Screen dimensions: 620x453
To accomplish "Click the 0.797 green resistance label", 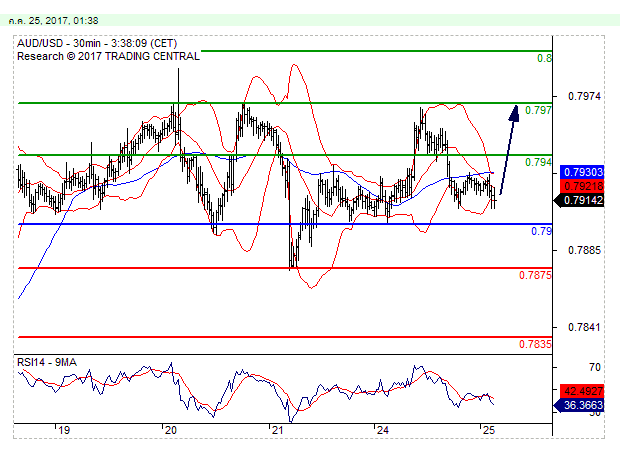I will pos(538,110).
